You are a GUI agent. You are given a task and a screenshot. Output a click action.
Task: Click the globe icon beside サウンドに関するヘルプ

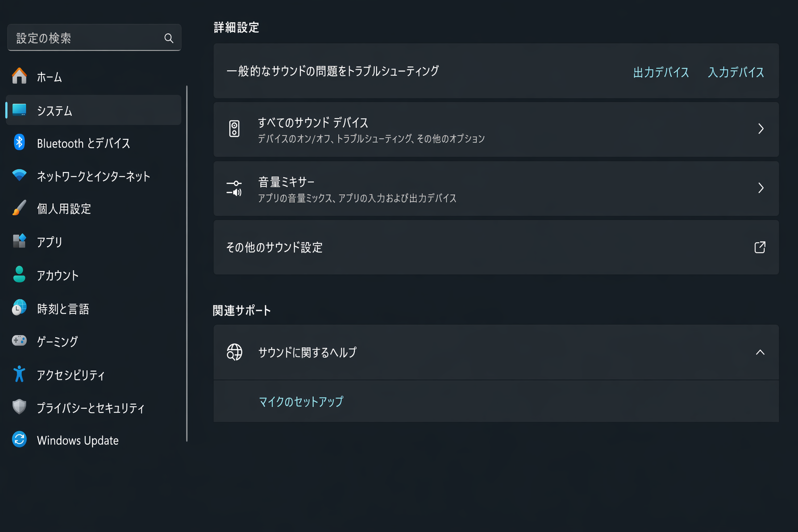(234, 352)
